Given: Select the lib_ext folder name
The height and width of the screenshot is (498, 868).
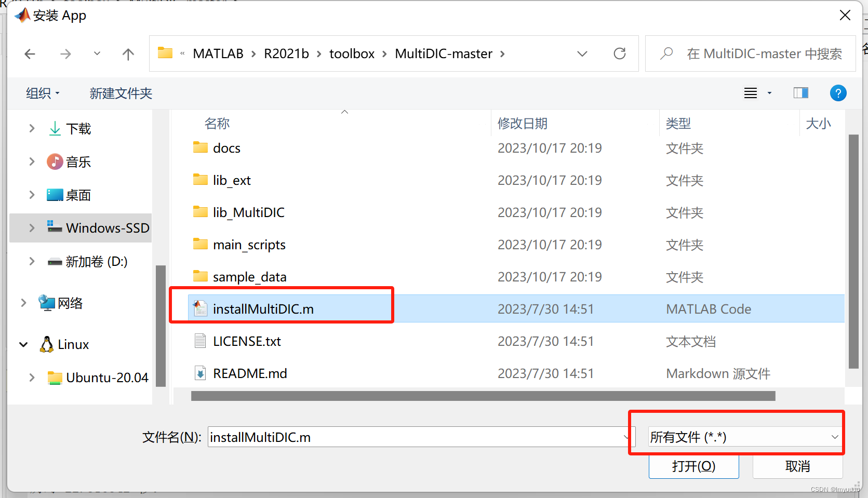Looking at the screenshot, I should tap(232, 180).
